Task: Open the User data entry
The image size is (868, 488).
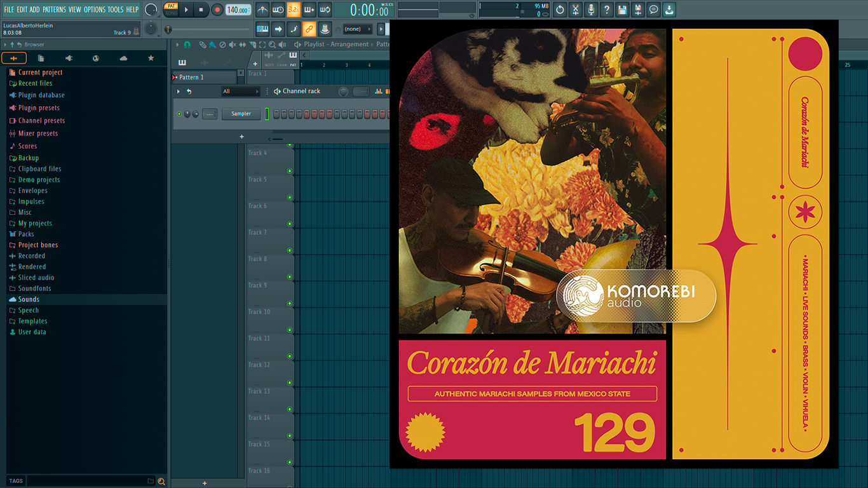Action: click(32, 332)
